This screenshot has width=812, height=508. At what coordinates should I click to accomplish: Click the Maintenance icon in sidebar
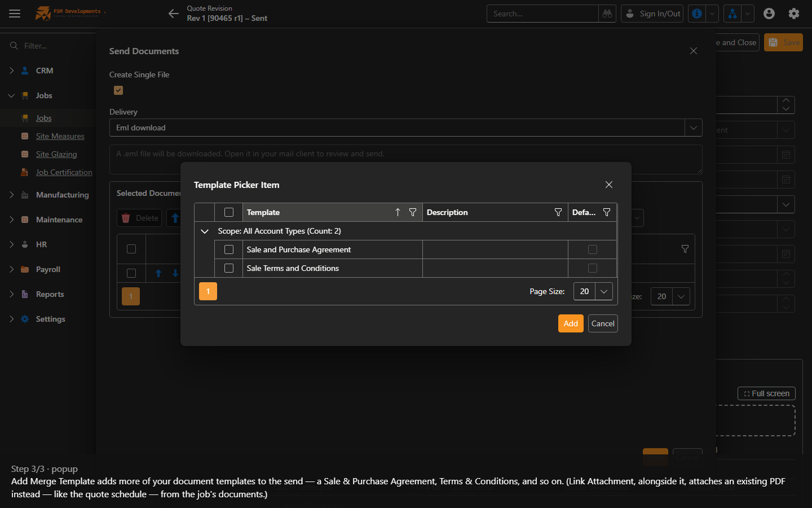(25, 220)
